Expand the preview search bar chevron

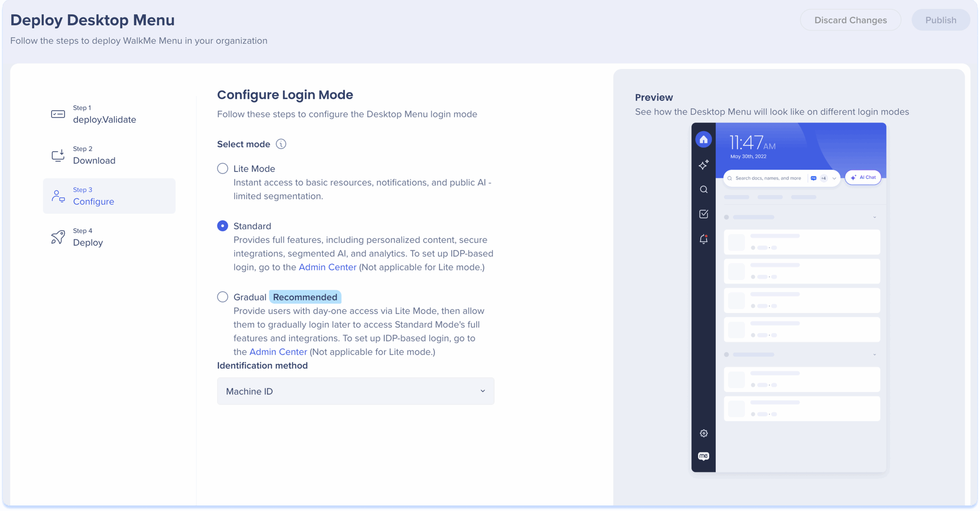[x=834, y=178]
